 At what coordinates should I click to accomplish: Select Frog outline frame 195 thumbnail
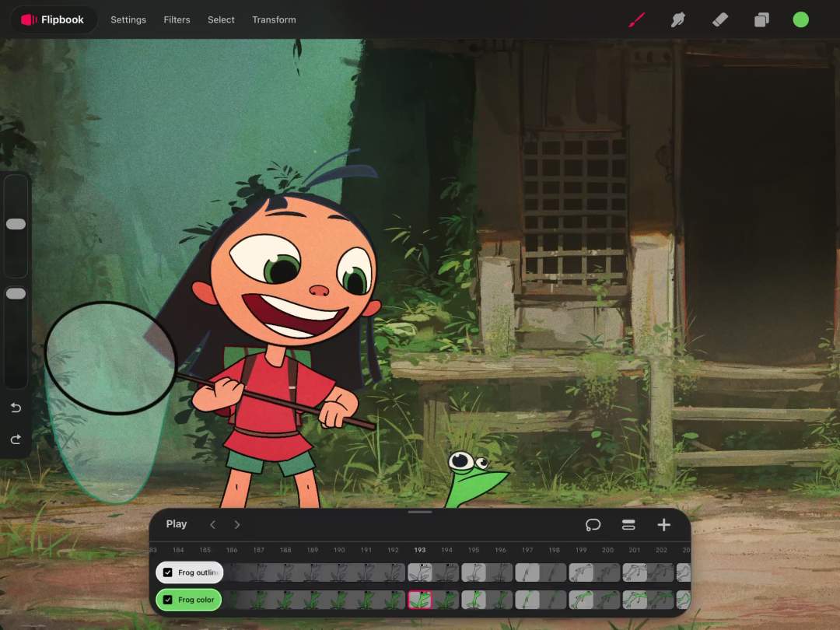474,572
